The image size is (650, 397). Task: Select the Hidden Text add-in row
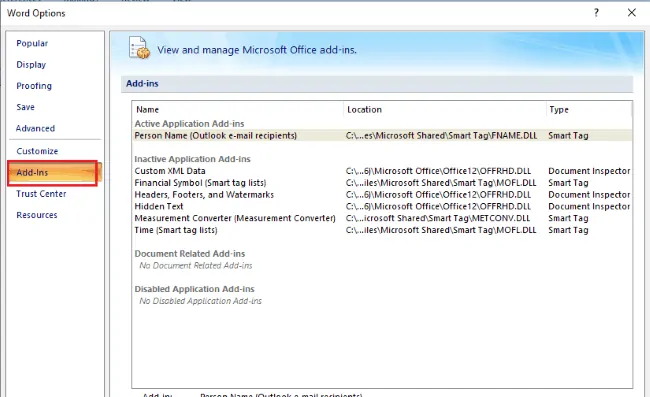382,206
